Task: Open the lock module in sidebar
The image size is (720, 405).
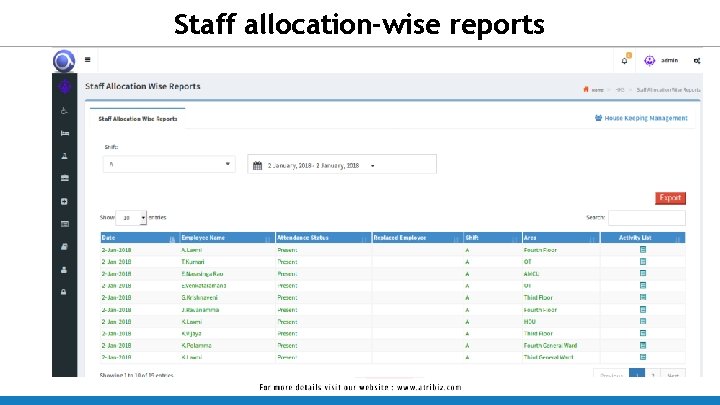Action: click(64, 292)
